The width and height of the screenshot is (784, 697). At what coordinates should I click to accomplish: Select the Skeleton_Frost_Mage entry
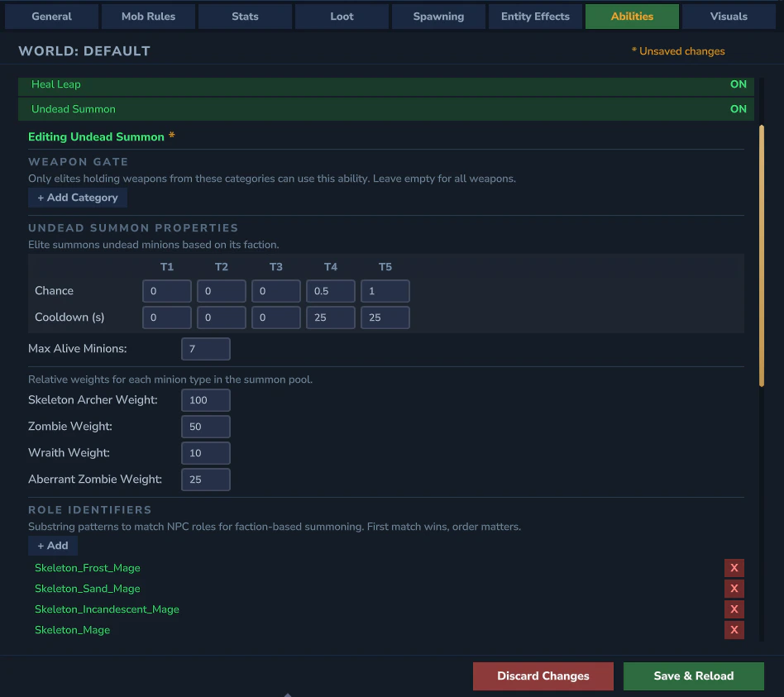(x=88, y=568)
